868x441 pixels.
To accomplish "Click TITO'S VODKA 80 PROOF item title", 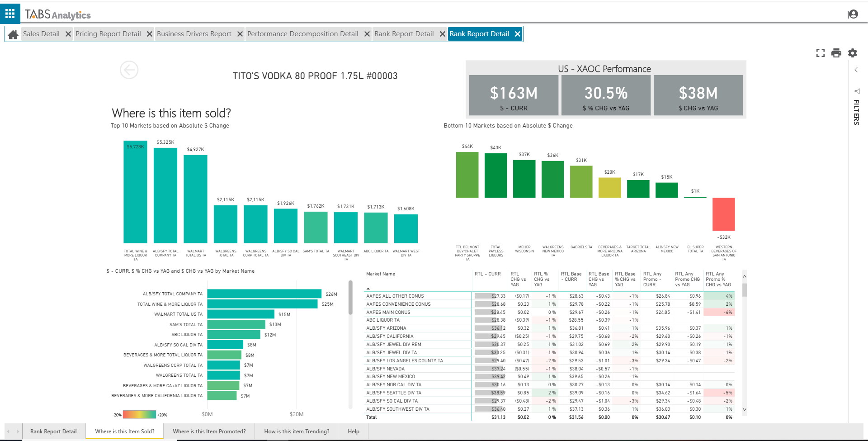I will tap(315, 76).
